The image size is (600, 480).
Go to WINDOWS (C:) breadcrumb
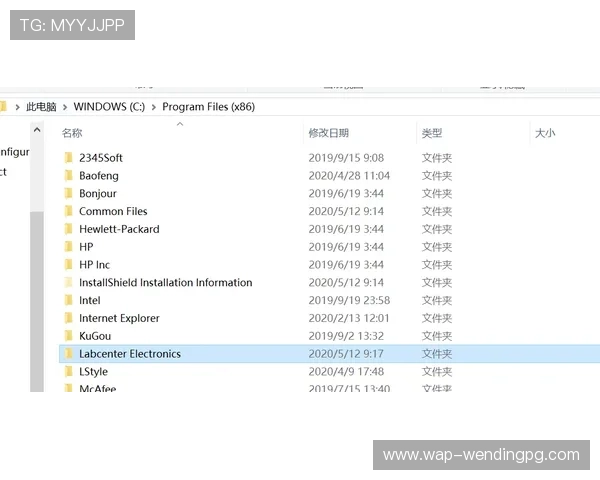(x=109, y=107)
